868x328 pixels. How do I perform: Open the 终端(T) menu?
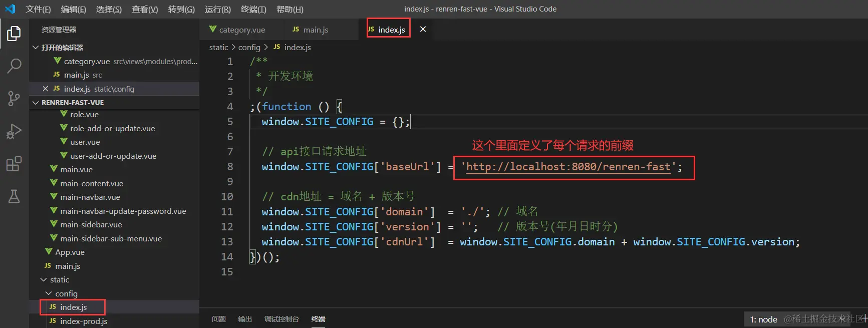[253, 9]
